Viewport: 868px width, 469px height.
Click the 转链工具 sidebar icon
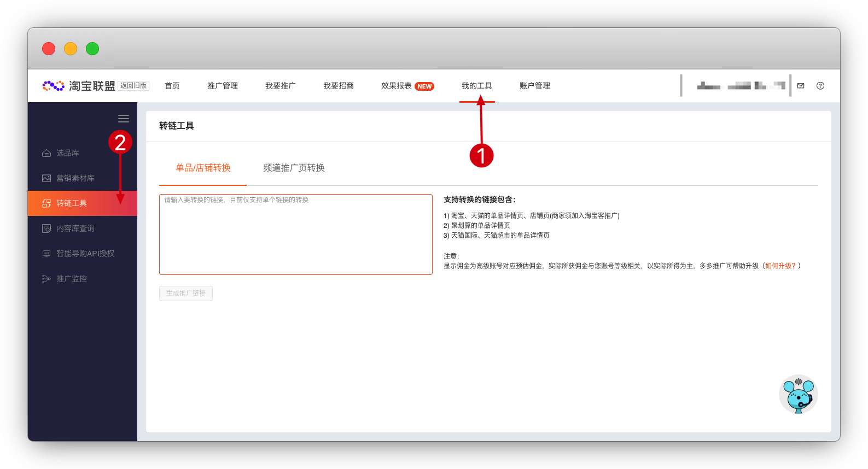(46, 203)
